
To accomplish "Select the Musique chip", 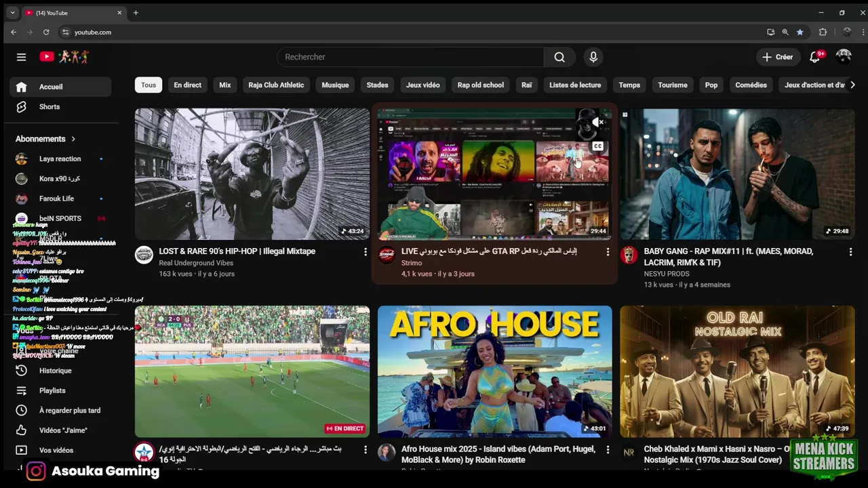I will (x=335, y=85).
